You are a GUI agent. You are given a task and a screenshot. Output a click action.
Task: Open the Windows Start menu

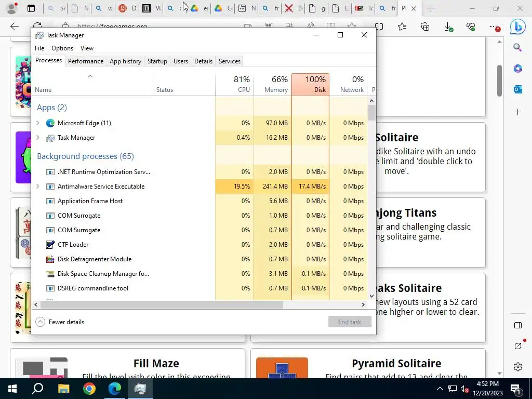pos(12,389)
